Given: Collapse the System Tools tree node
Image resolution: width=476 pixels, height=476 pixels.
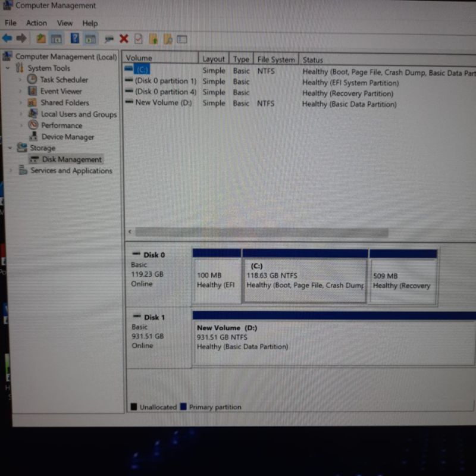Looking at the screenshot, I should (8, 68).
